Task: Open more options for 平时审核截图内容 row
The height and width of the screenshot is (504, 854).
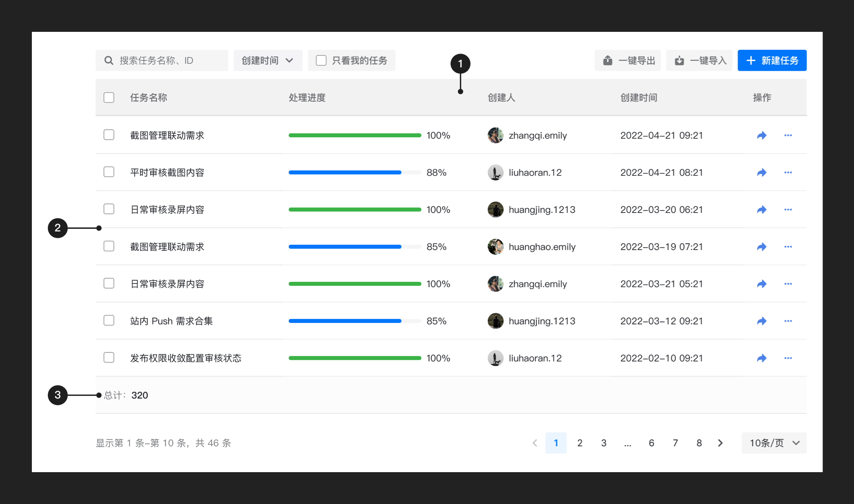Action: (788, 172)
